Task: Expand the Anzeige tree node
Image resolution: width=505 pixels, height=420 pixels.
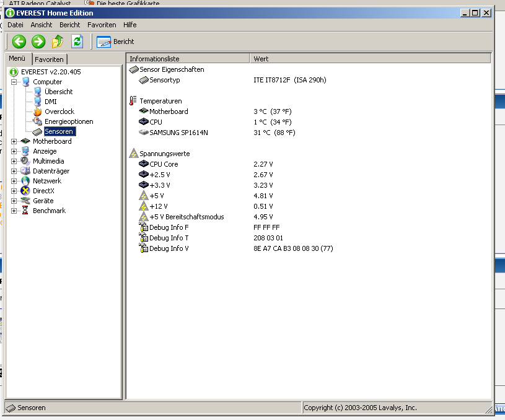Action: (x=14, y=151)
